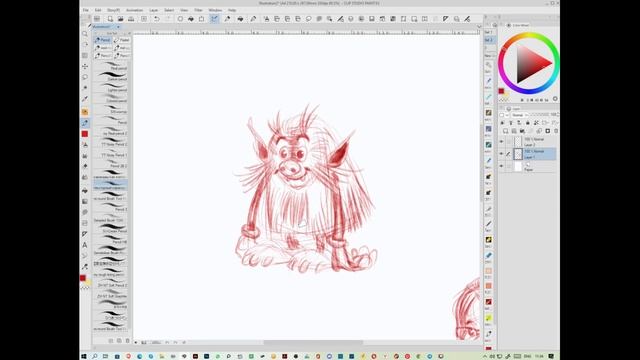Click the Save icon in the command bar
The width and height of the screenshot is (640, 360).
[x=131, y=19]
